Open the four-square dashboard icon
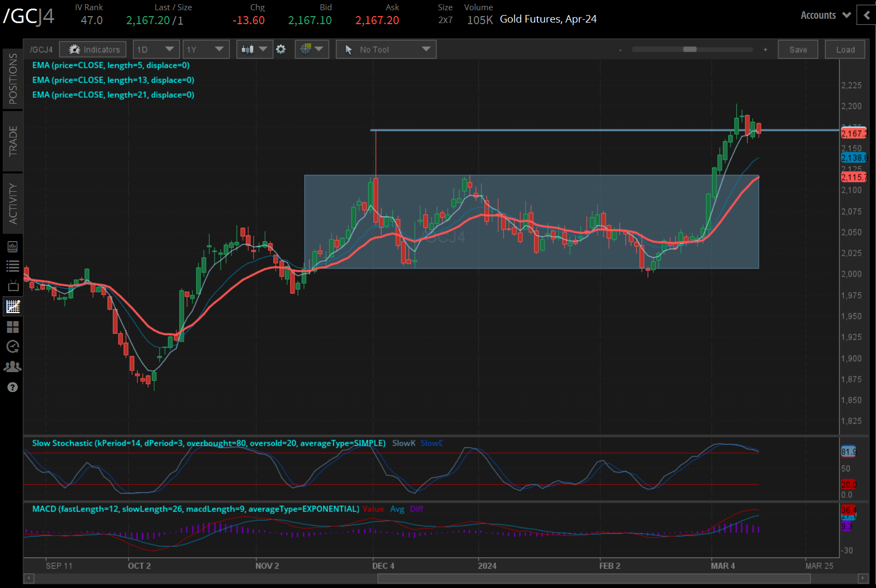The width and height of the screenshot is (876, 588). (x=13, y=326)
